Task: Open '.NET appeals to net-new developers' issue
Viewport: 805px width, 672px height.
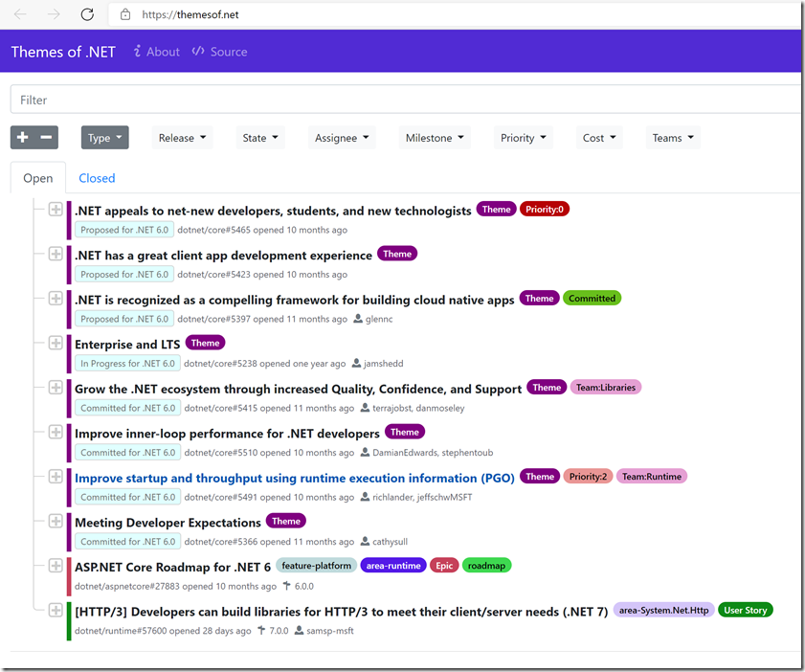Action: (273, 211)
